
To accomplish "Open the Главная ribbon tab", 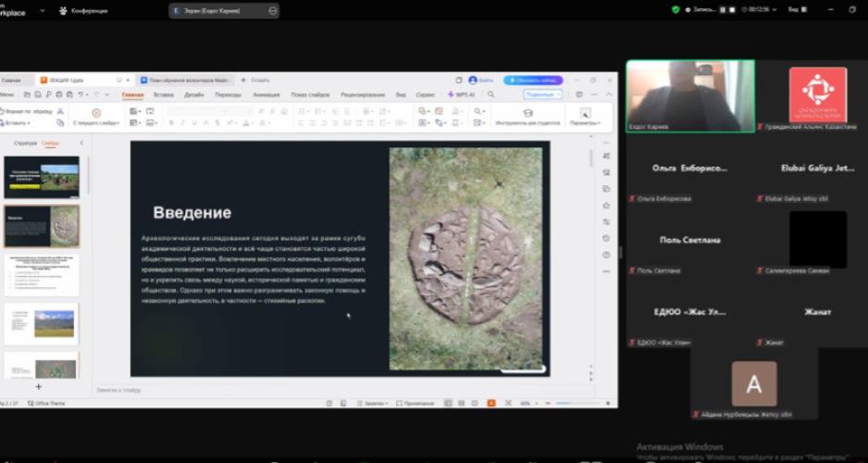I will click(x=132, y=95).
